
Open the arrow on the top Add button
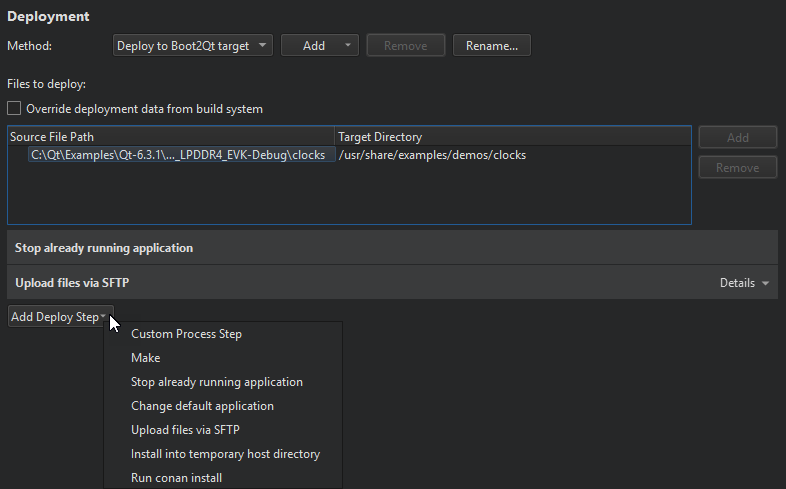[x=348, y=46]
